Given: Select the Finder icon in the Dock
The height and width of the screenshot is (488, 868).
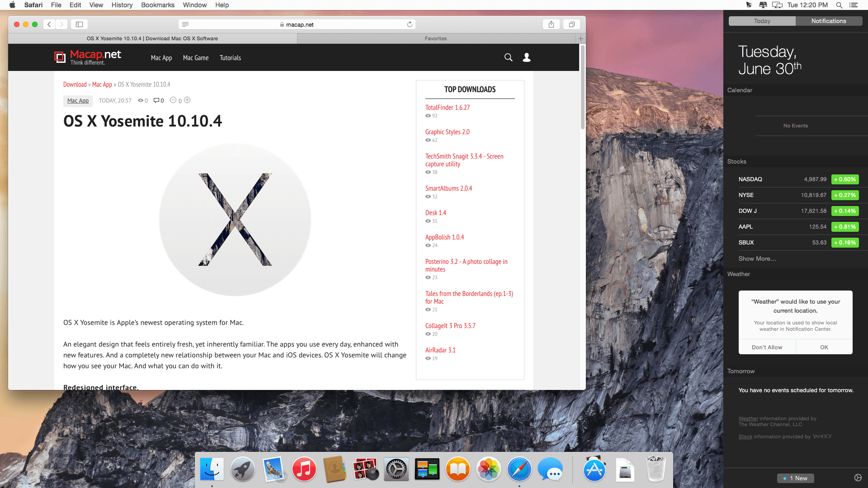Looking at the screenshot, I should click(212, 469).
